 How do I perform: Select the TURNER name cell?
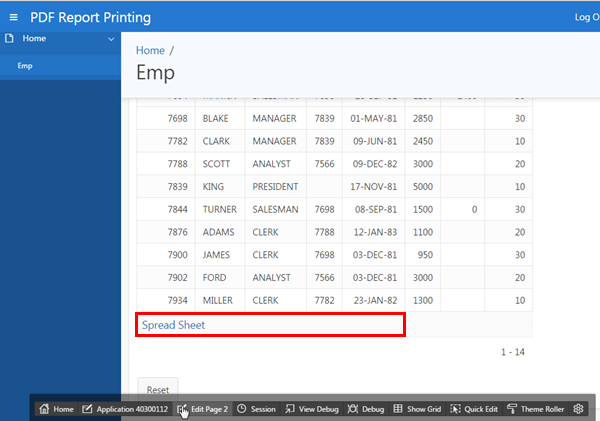(220, 209)
